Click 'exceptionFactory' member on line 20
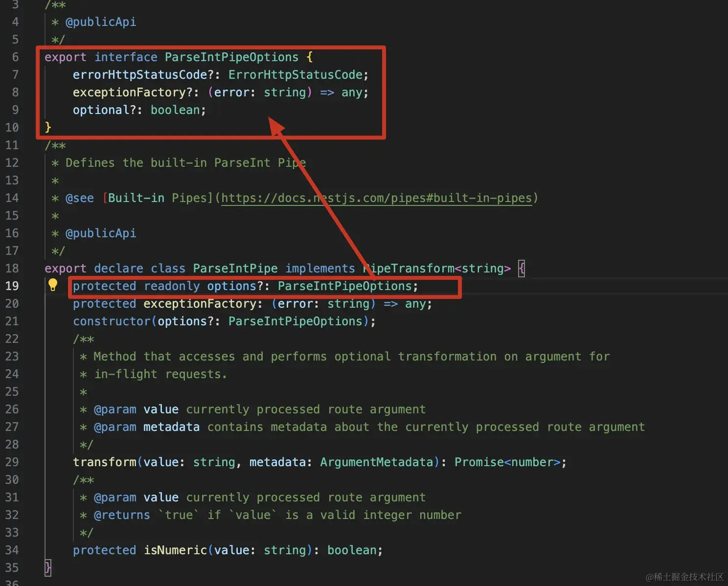Image resolution: width=728 pixels, height=586 pixels. point(200,304)
